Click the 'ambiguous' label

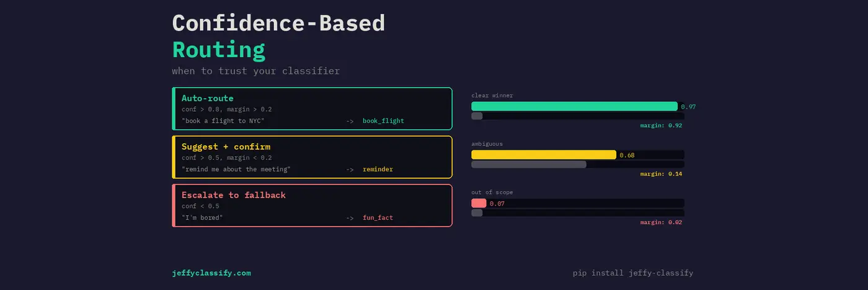point(487,143)
